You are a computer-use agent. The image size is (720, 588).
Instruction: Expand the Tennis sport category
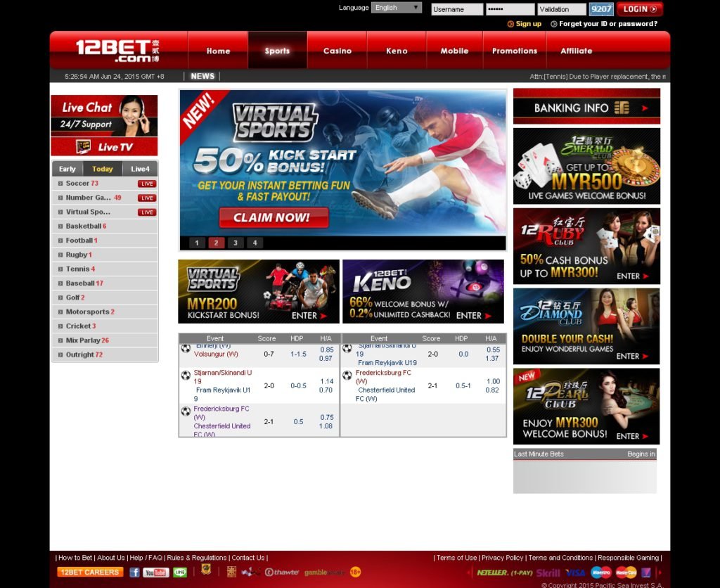click(x=105, y=269)
